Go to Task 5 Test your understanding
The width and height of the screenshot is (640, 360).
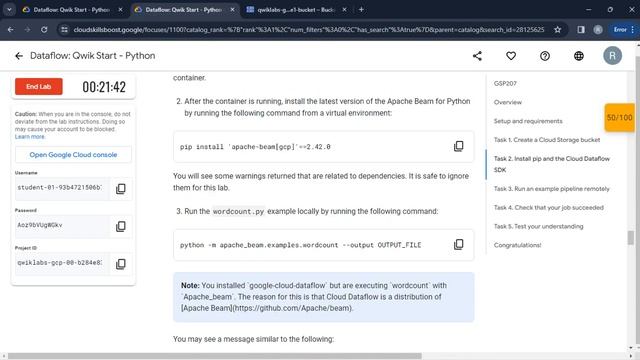pyautogui.click(x=538, y=226)
